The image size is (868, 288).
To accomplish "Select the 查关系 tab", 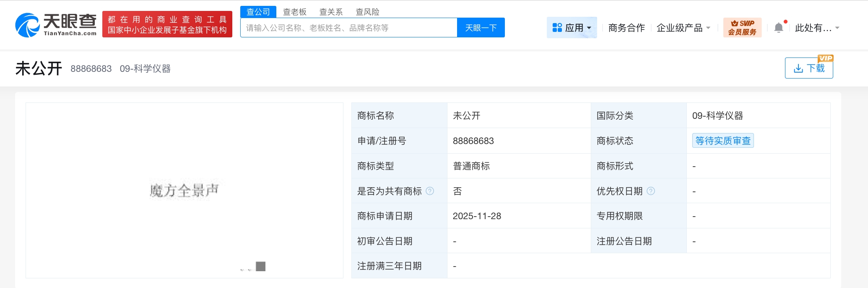I will [331, 12].
